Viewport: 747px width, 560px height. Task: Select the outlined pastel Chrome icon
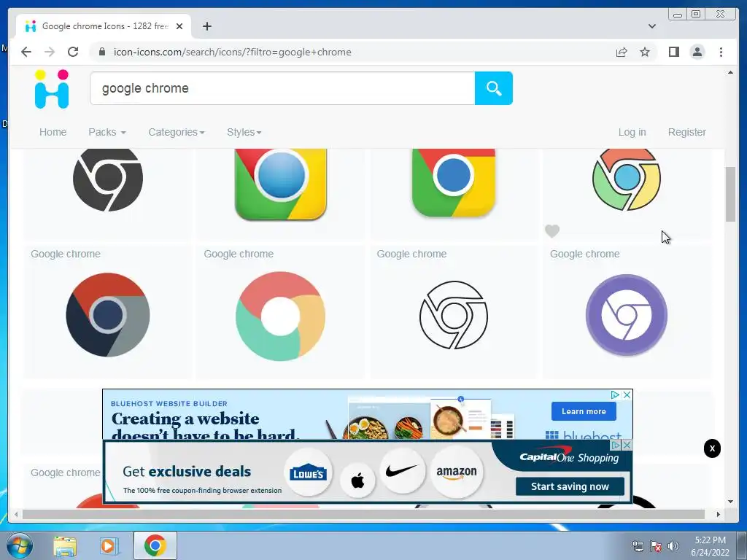pos(627,179)
